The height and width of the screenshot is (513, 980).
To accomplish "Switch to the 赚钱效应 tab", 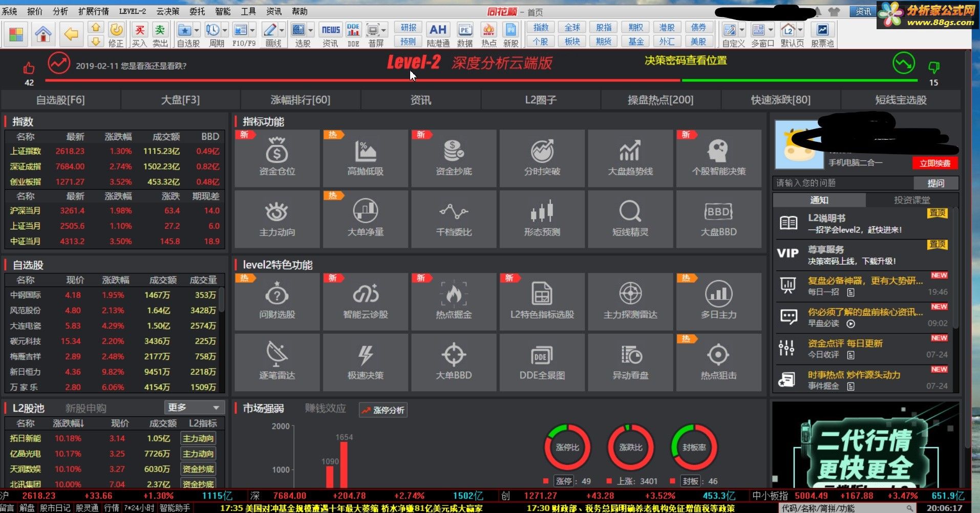I will [x=325, y=408].
